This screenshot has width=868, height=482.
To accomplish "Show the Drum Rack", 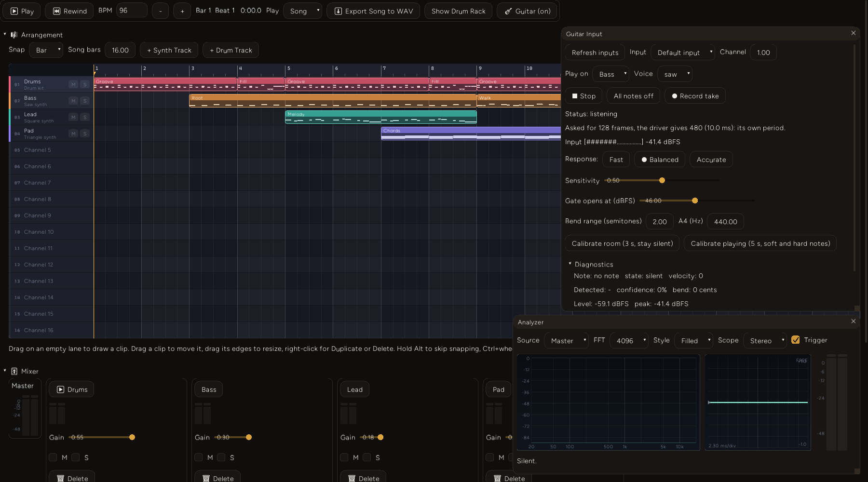I will coord(458,11).
